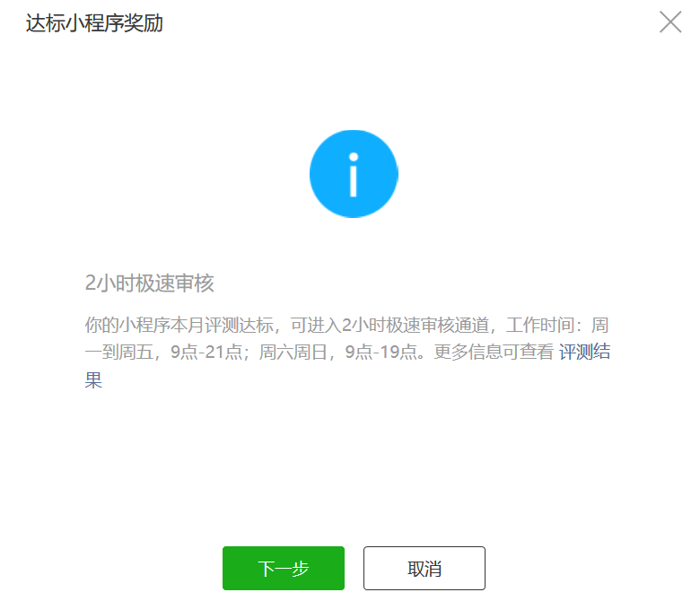The width and height of the screenshot is (700, 601).
Task: Click the blue info circle icon
Action: pos(354,174)
